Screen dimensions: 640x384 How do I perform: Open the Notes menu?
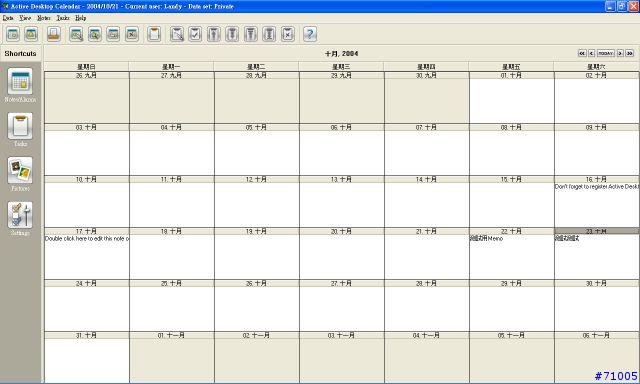(44, 18)
